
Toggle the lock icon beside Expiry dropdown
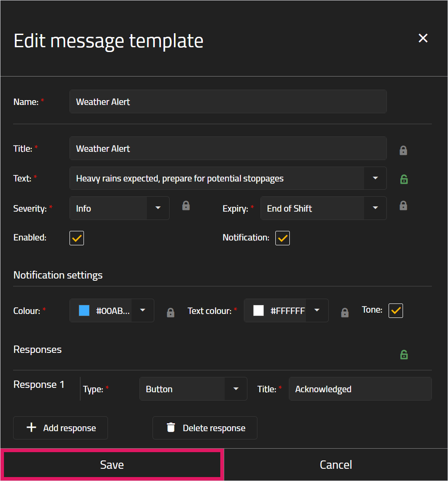click(403, 206)
